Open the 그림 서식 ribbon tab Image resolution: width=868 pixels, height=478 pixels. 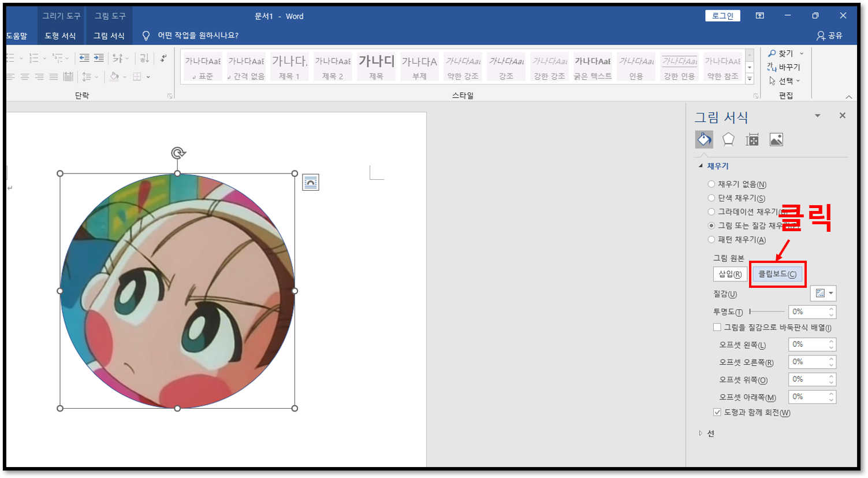(x=109, y=35)
